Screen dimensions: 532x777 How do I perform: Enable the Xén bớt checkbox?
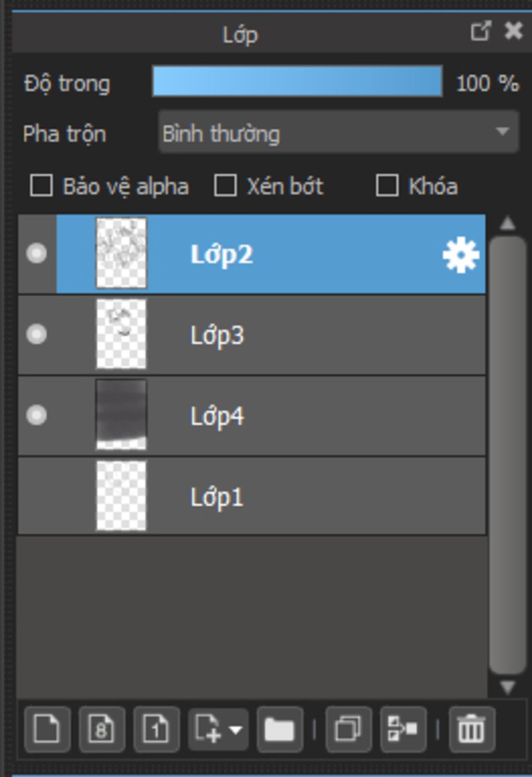click(225, 186)
